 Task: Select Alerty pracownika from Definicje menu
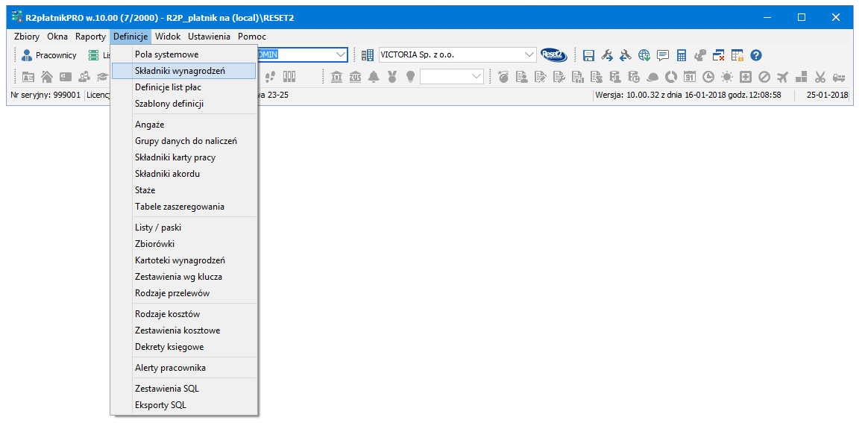point(170,368)
